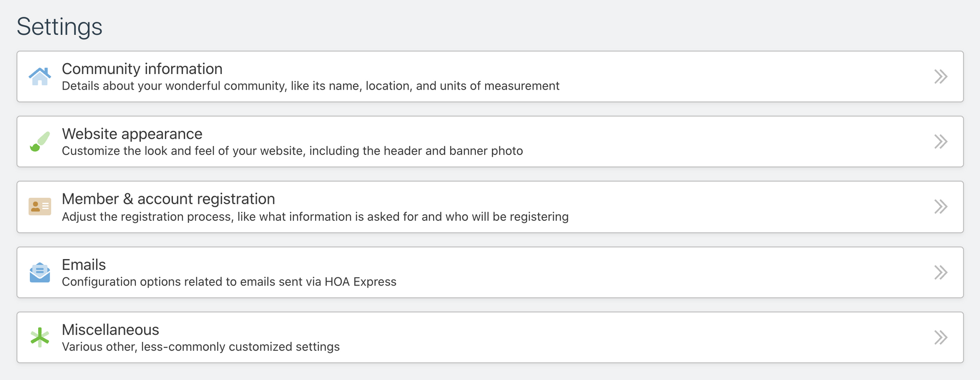Click the Website appearance heading
The image size is (980, 380).
[132, 134]
